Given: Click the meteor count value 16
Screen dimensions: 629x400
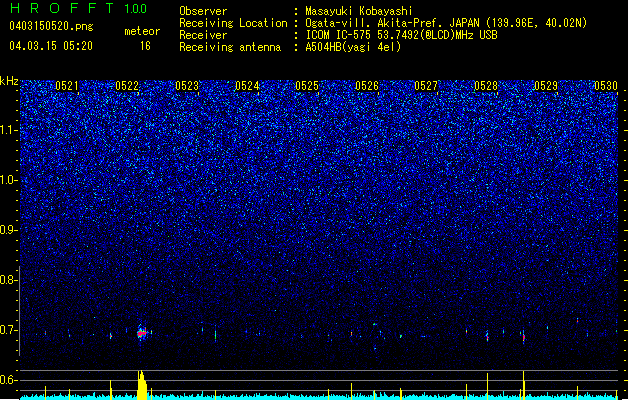Looking at the screenshot, I should pos(145,46).
